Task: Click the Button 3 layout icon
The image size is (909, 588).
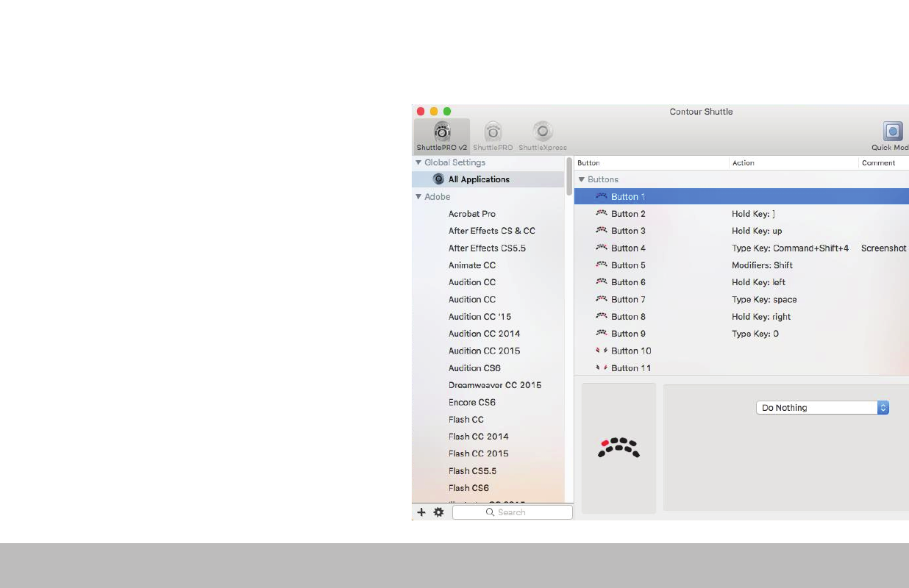Action: [602, 231]
